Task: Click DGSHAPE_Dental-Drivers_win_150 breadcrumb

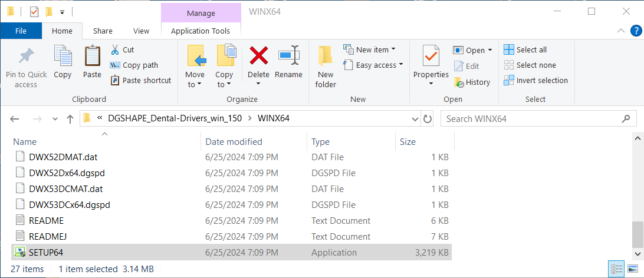Action: coord(175,118)
